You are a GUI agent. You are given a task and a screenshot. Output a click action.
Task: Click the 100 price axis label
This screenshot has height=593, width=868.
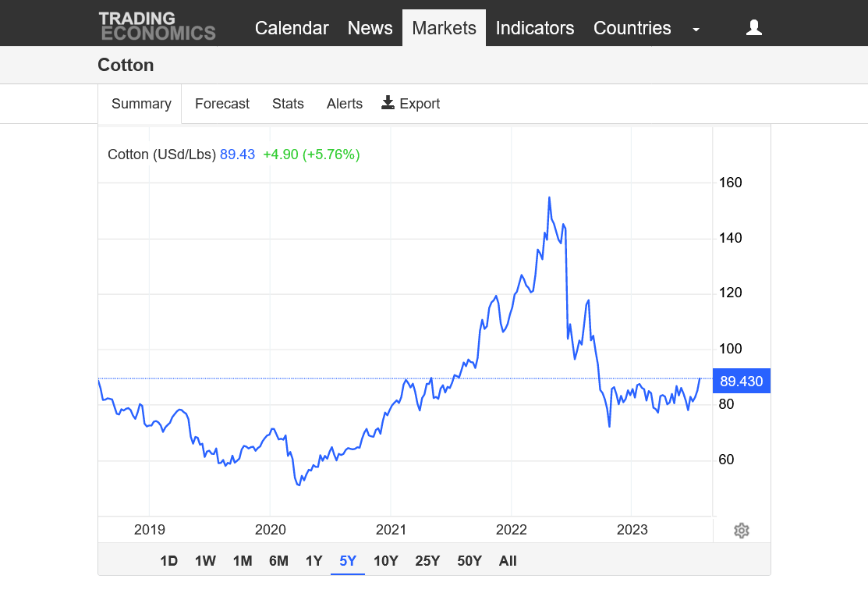pyautogui.click(x=730, y=349)
